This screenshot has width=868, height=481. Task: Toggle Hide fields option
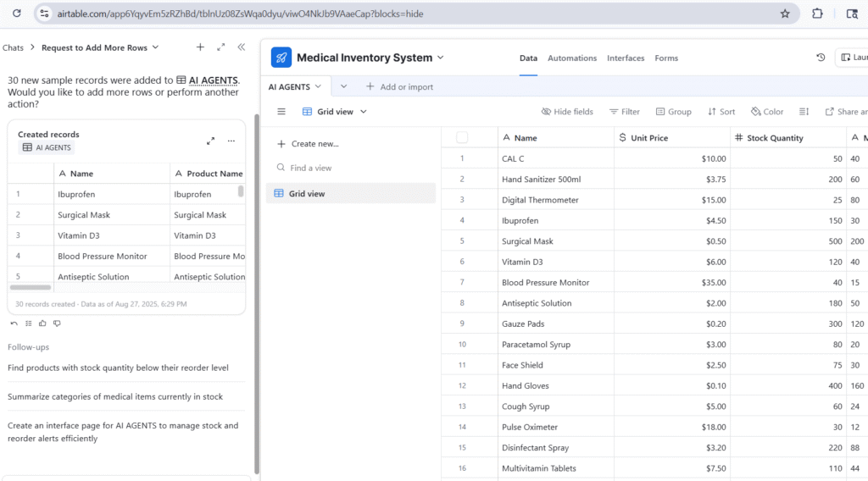point(567,112)
